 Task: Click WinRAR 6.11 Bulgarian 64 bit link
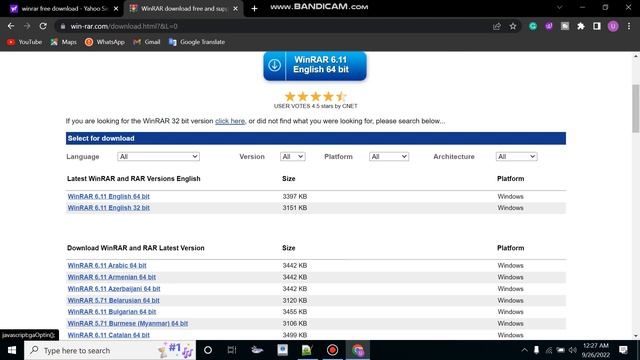coord(112,312)
